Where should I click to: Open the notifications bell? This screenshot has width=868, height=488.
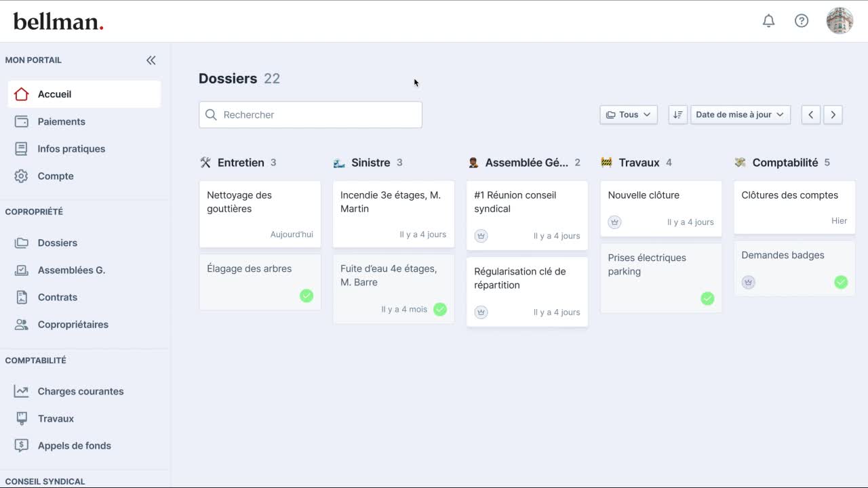click(768, 21)
